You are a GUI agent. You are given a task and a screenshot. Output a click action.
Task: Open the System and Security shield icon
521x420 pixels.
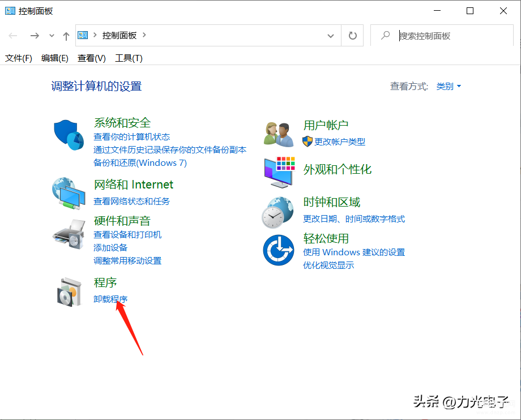click(69, 135)
